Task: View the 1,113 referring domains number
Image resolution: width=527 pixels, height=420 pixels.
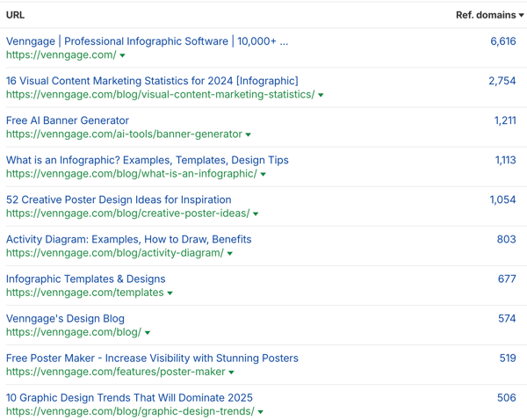Action: [x=505, y=160]
